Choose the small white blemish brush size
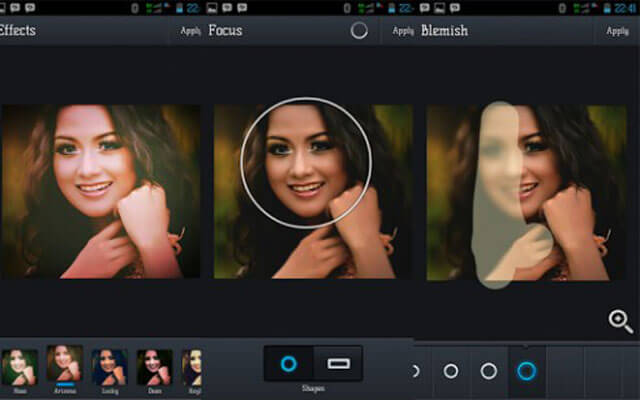Image resolution: width=640 pixels, height=400 pixels. click(451, 371)
